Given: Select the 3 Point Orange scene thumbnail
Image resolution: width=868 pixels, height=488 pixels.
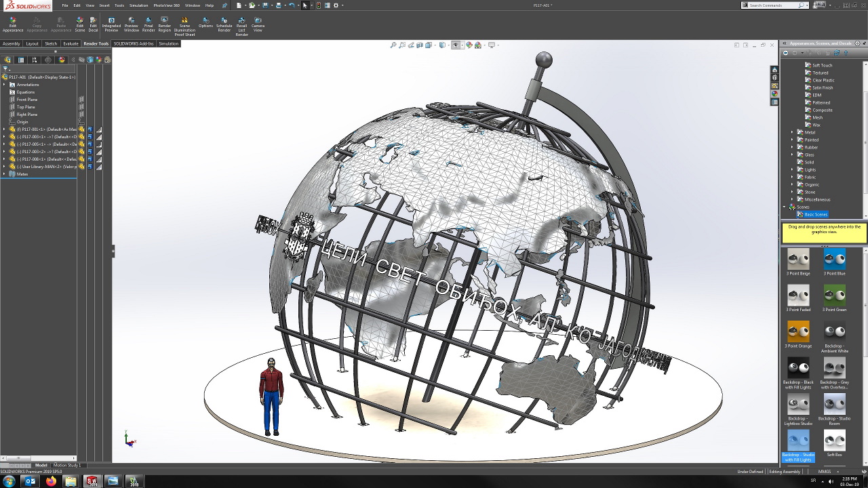Looking at the screenshot, I should [x=798, y=332].
